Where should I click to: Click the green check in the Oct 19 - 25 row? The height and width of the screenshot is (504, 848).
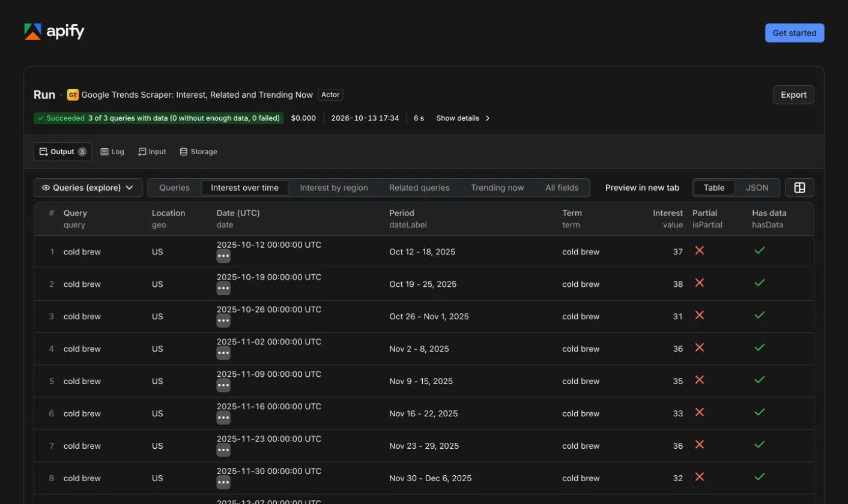coord(760,283)
